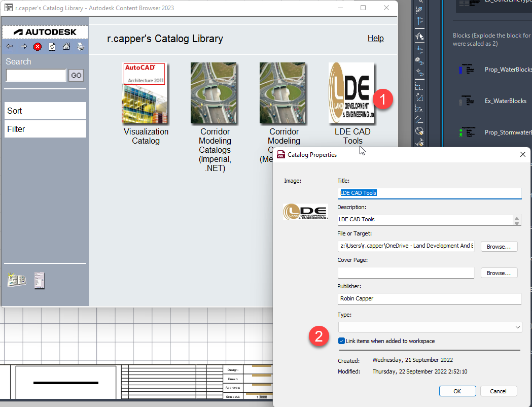Open the Visualization Catalog thumbnail
This screenshot has height=407, width=532.
(x=145, y=93)
